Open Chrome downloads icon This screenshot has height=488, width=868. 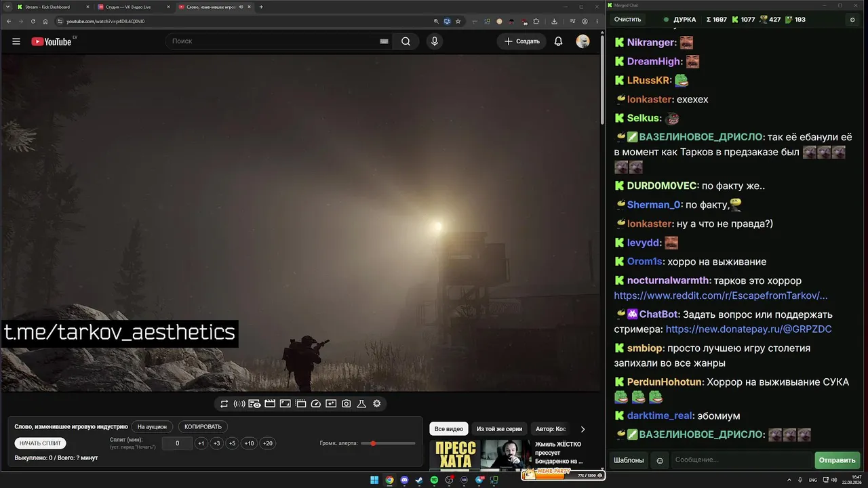click(x=554, y=21)
